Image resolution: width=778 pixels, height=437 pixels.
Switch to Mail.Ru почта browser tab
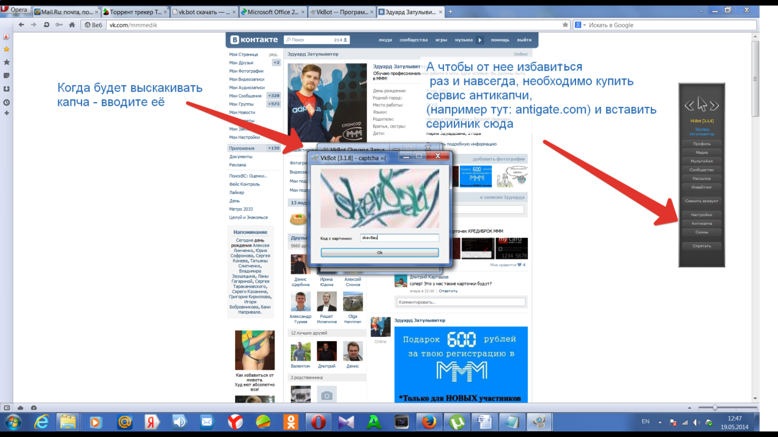coord(65,12)
